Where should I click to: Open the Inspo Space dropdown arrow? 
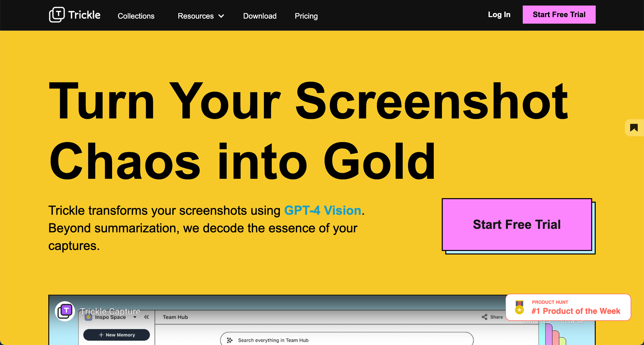135,317
